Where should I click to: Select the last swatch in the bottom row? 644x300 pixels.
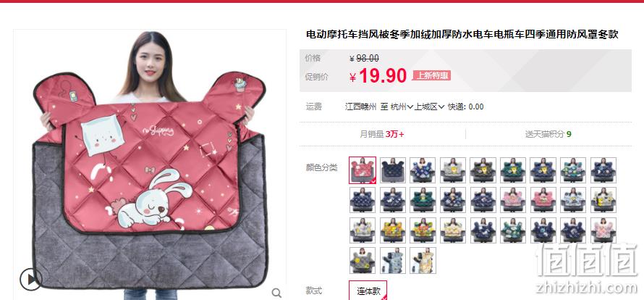[x=423, y=260]
